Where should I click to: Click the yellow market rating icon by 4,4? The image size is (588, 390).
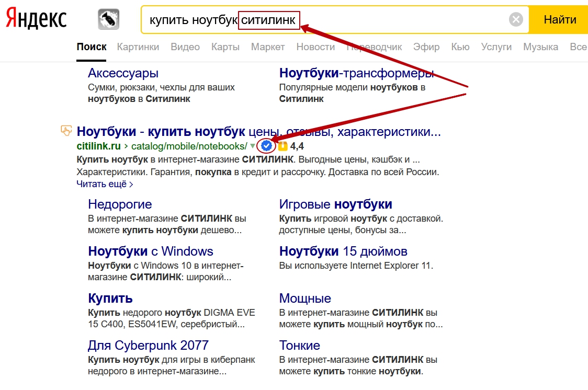point(282,146)
